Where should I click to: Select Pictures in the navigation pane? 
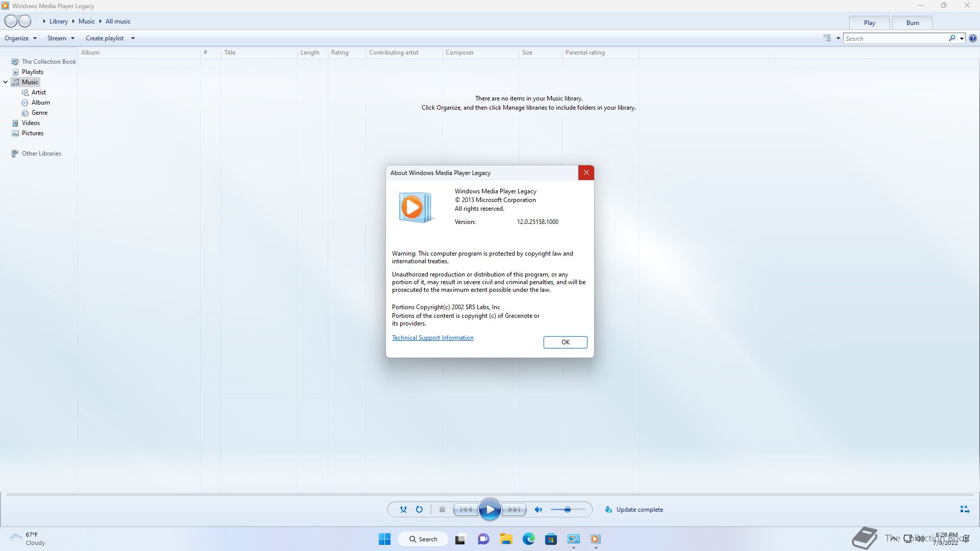[28, 133]
